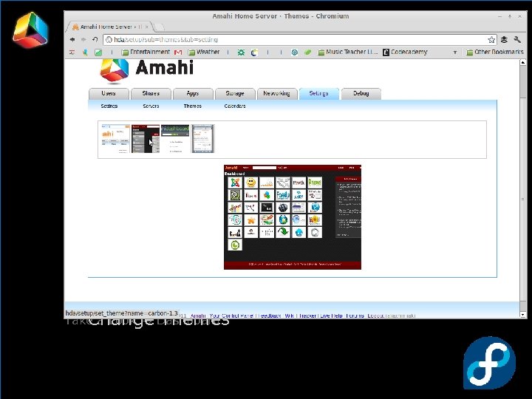Click the Amahi logo in page header

pyautogui.click(x=146, y=70)
